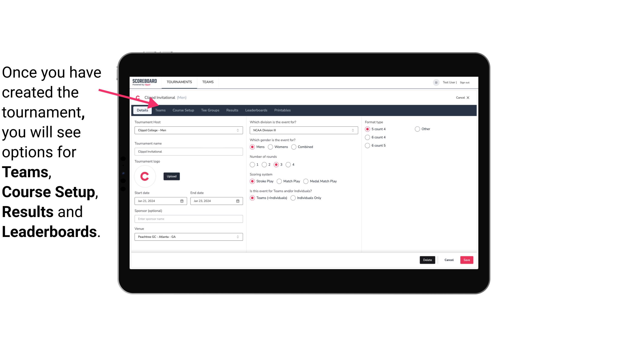This screenshot has width=644, height=346.
Task: Click the Tournament name input field
Action: click(x=189, y=151)
